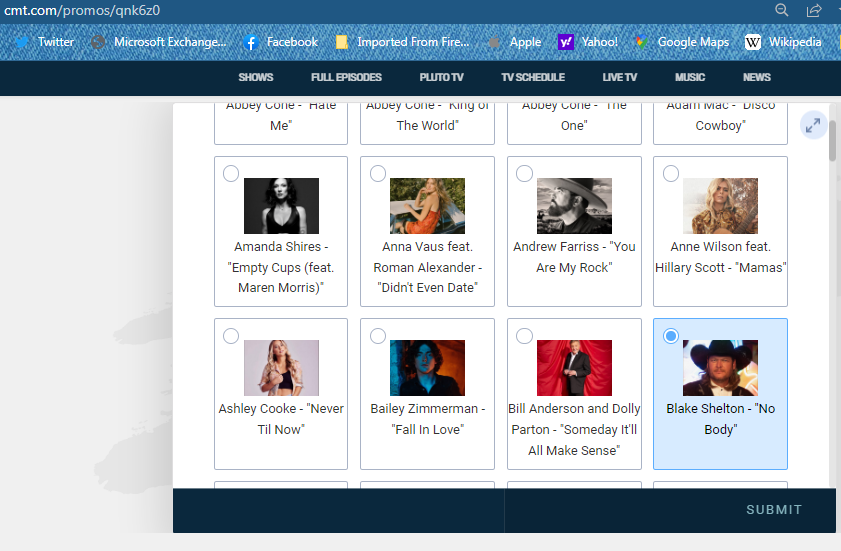Click the Anne Wilson photo thumbnail
The height and width of the screenshot is (551, 841).
pos(720,206)
